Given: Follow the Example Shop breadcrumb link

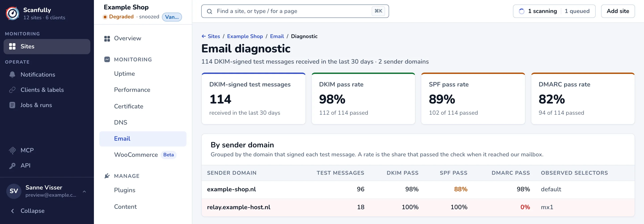Looking at the screenshot, I should (x=245, y=36).
